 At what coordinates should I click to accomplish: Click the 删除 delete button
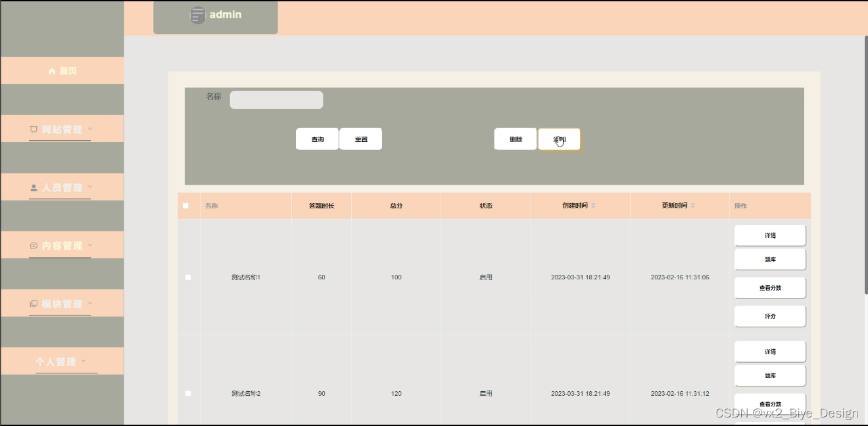(x=516, y=139)
